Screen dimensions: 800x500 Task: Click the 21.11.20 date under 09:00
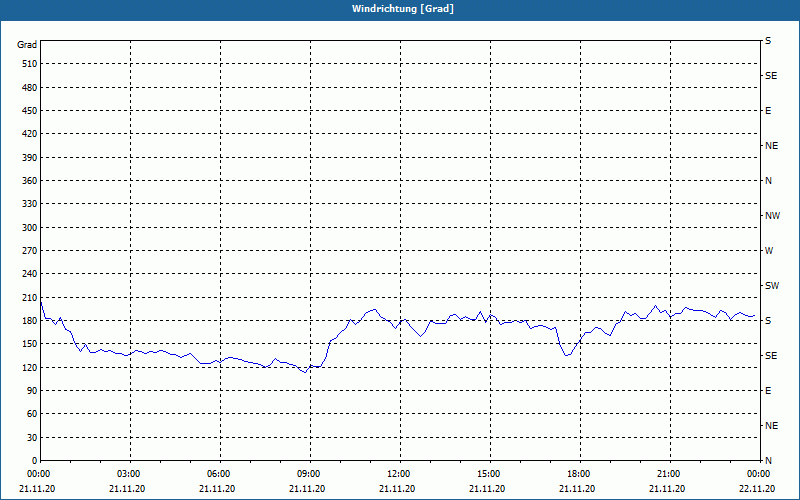point(307,489)
